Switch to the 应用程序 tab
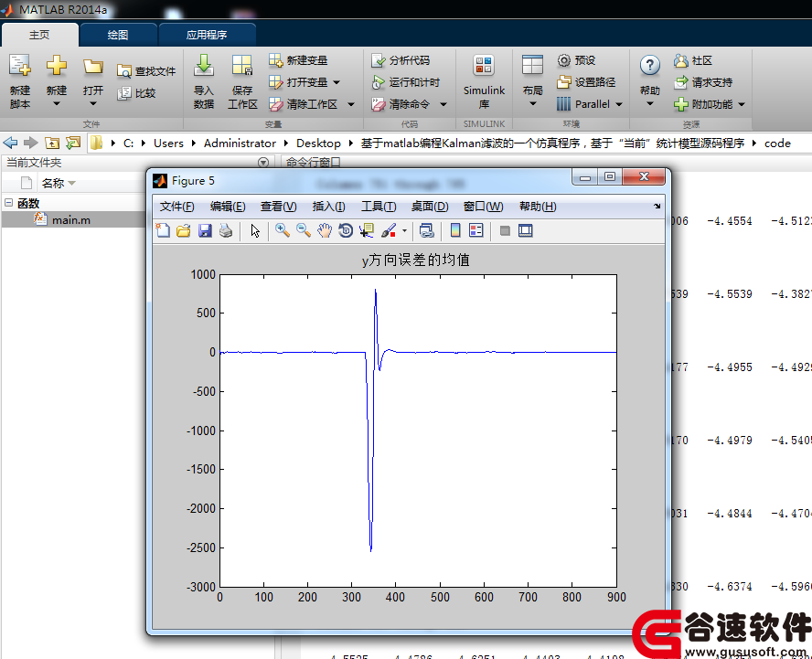812x659 pixels. click(207, 35)
